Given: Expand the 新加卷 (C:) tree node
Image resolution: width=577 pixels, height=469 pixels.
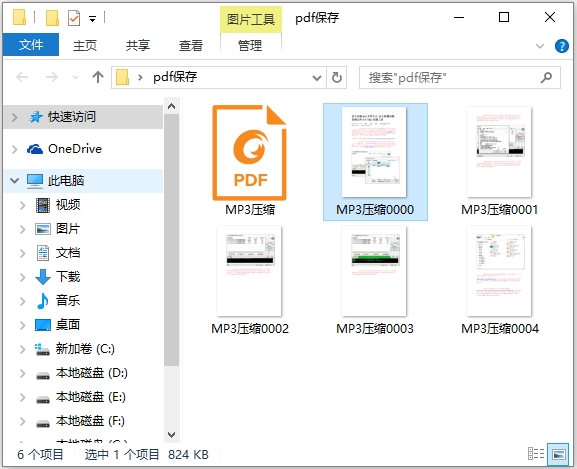Looking at the screenshot, I should (22, 349).
